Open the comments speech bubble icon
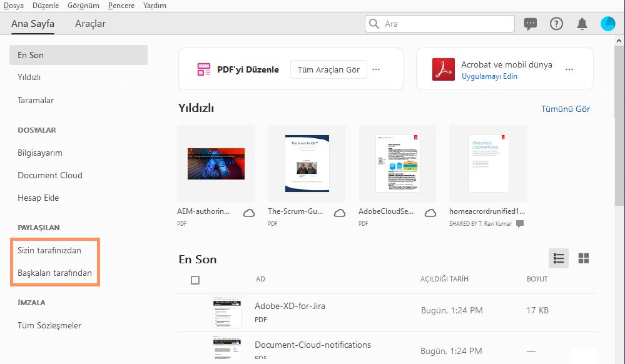This screenshot has width=625, height=364. (x=530, y=24)
